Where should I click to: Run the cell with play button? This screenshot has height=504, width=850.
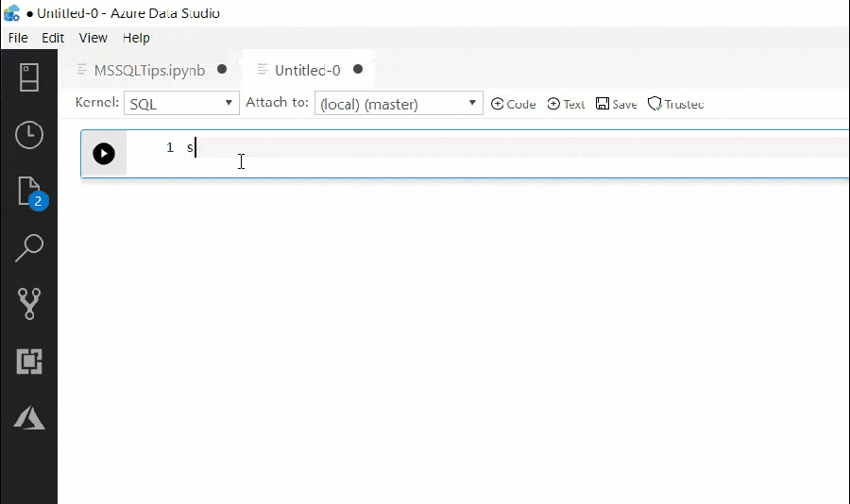pos(104,154)
